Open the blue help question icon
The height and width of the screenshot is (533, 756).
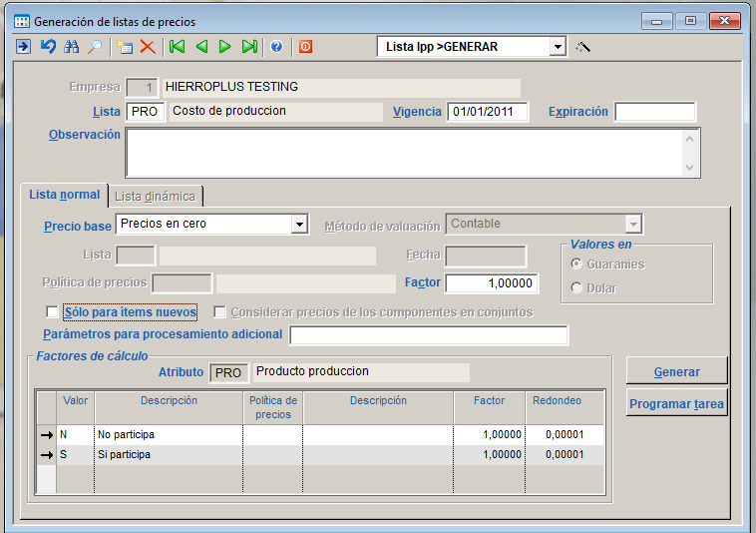276,47
